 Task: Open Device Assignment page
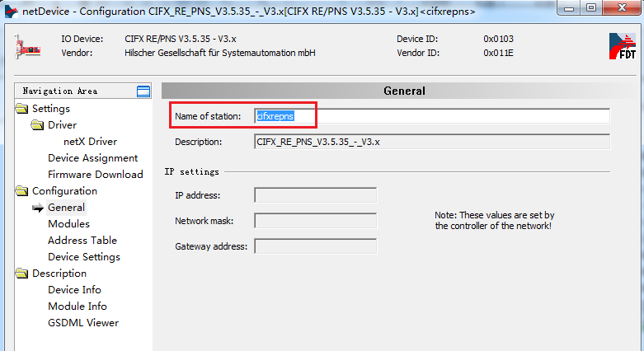(93, 158)
